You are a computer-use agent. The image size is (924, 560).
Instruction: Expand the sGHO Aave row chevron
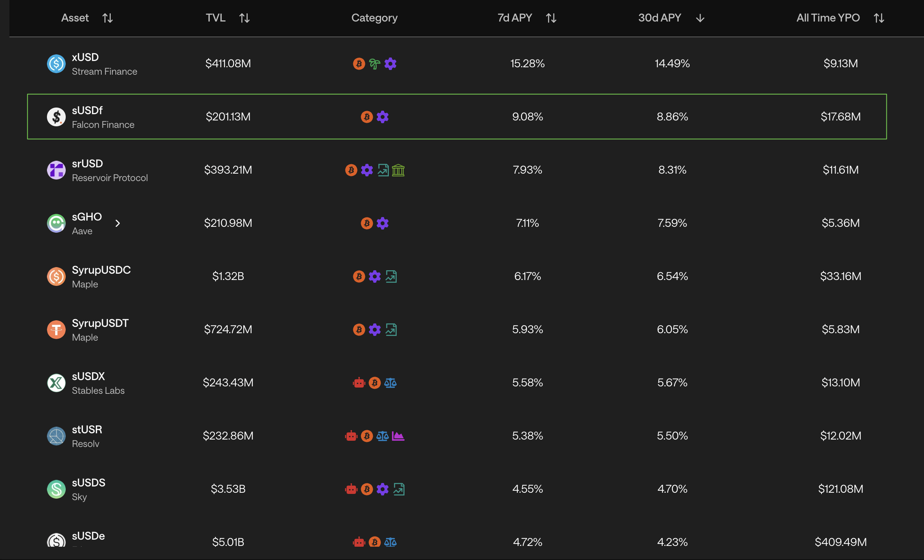click(x=118, y=223)
